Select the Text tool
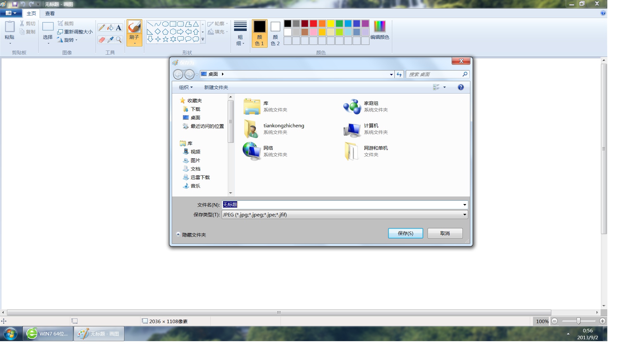644x350 pixels. pyautogui.click(x=119, y=28)
